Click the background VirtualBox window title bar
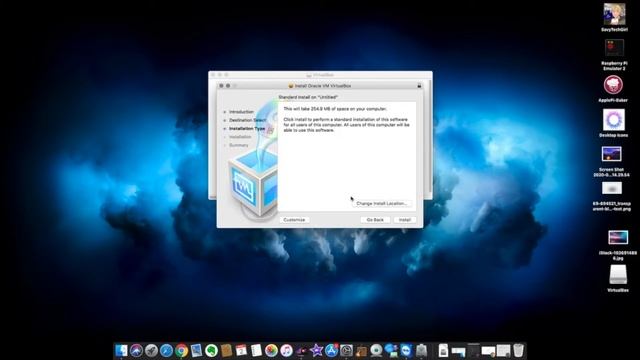Image resolution: width=640 pixels, height=360 pixels. click(x=320, y=75)
